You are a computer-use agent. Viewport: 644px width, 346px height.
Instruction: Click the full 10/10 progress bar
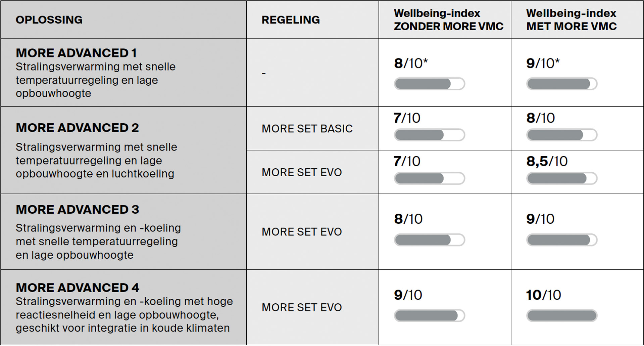pyautogui.click(x=562, y=315)
